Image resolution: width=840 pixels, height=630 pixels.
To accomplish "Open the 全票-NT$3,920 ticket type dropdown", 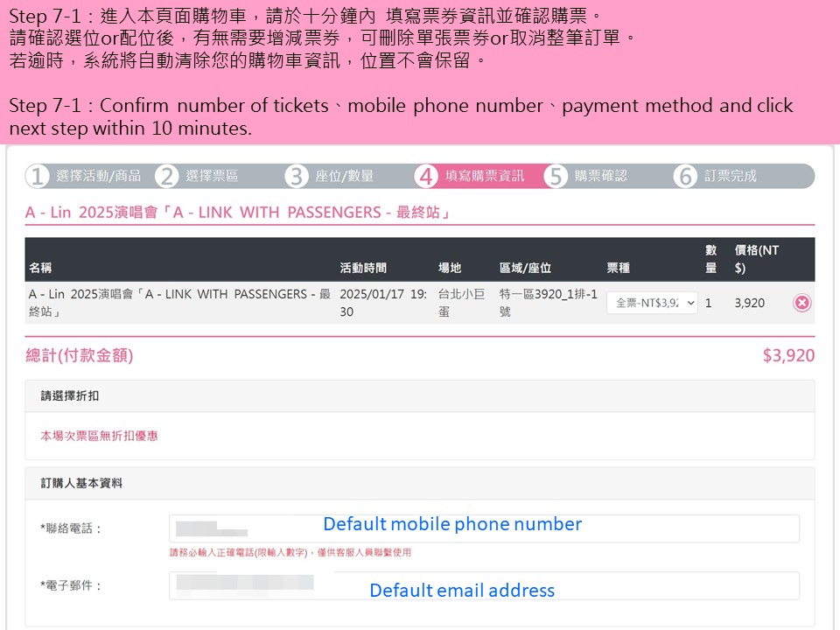I will pyautogui.click(x=652, y=304).
